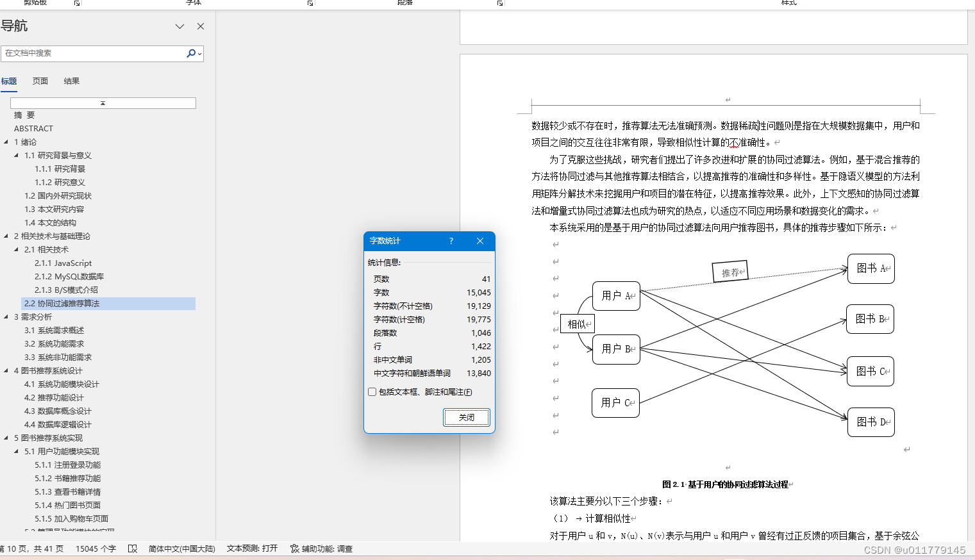This screenshot has width=975, height=560.
Task: Close the navigation pane with its X
Action: click(x=201, y=26)
